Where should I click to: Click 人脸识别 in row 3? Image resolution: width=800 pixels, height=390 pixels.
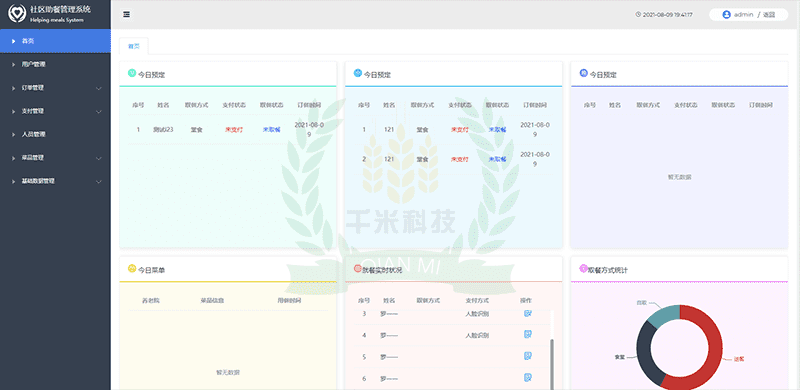click(x=477, y=314)
